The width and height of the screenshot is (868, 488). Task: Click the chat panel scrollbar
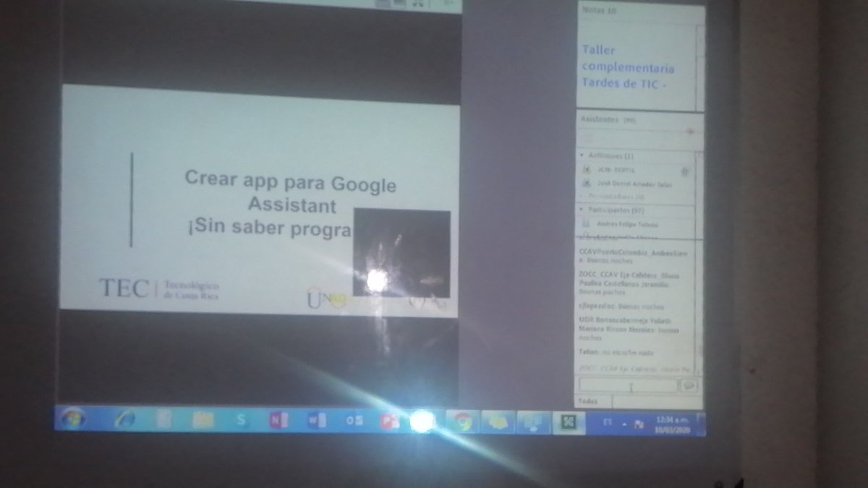pyautogui.click(x=701, y=307)
